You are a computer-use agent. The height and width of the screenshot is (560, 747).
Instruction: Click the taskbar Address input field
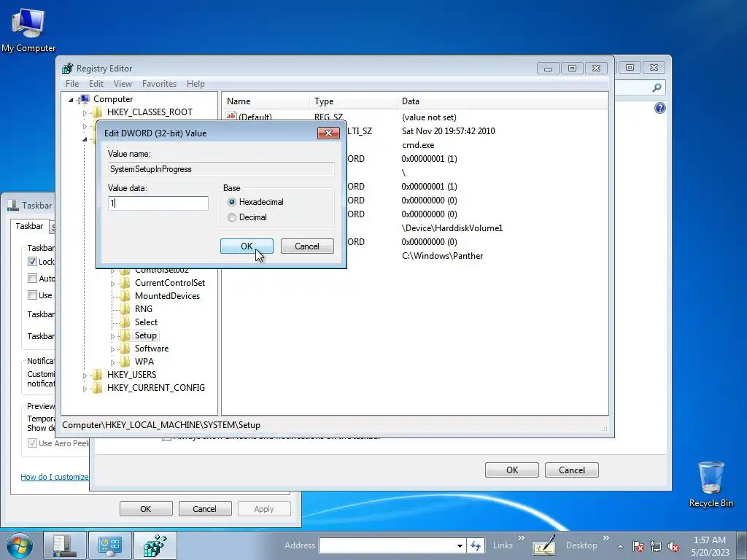(387, 545)
